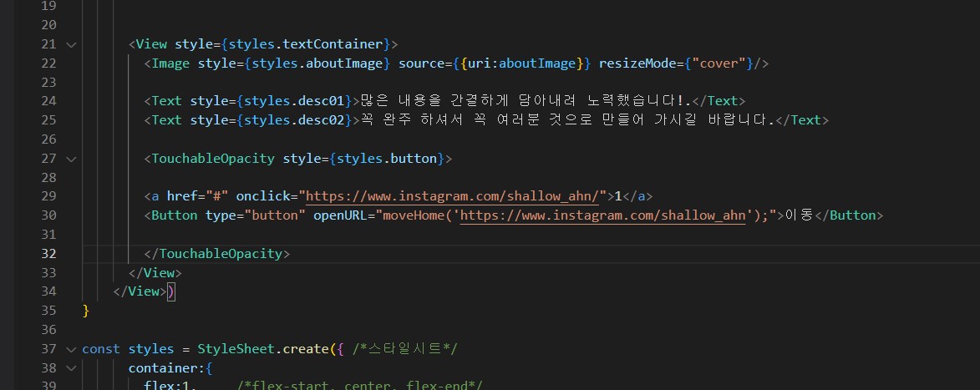Click styles.aboutImage on line 22
Image resolution: width=980 pixels, height=390 pixels.
pyautogui.click(x=317, y=63)
